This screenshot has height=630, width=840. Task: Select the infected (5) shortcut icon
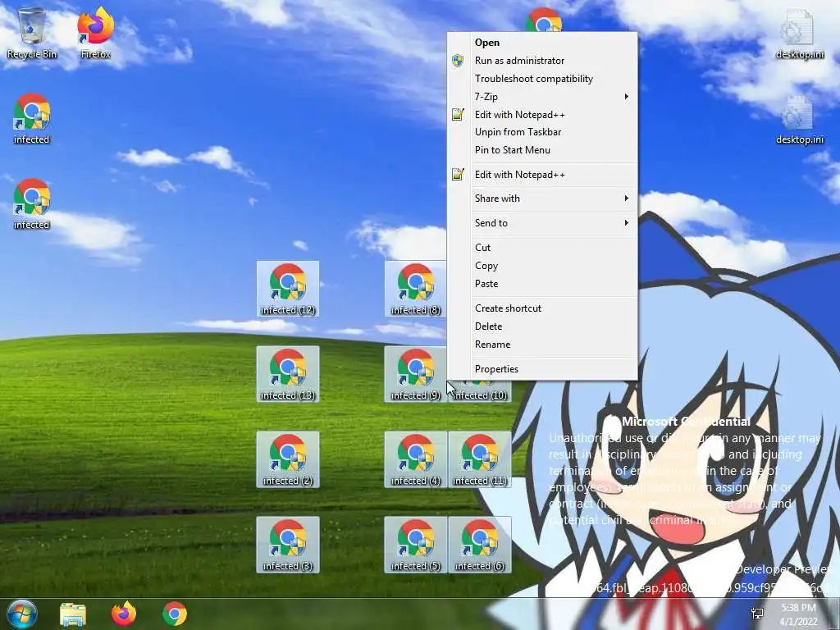coord(415,545)
